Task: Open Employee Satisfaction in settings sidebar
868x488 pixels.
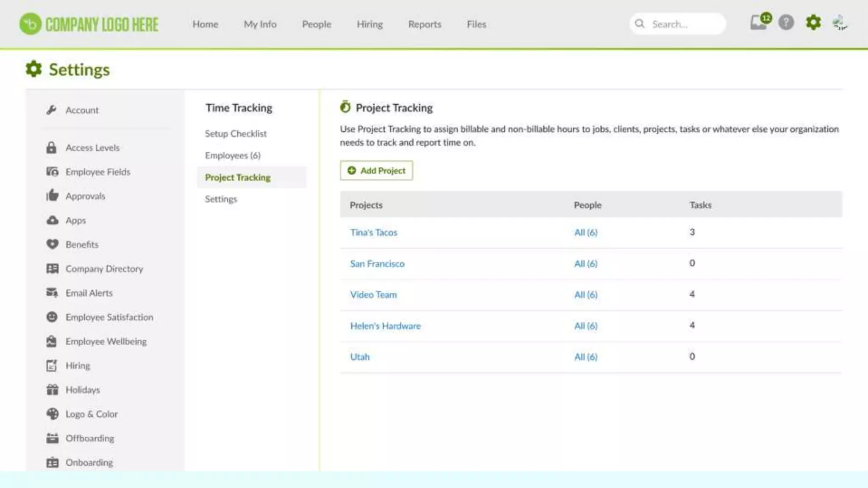Action: [x=109, y=317]
